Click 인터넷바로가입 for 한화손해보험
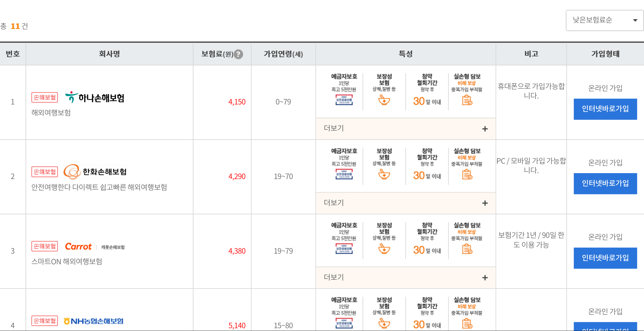Screen dimensions: 644x331 605,183
